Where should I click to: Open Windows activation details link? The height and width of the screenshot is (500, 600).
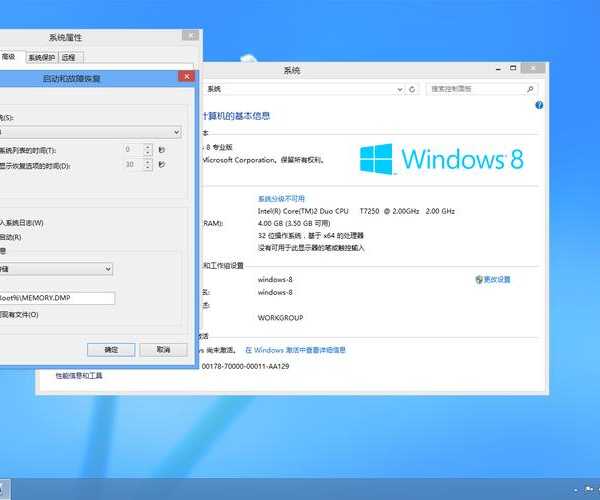tap(295, 350)
